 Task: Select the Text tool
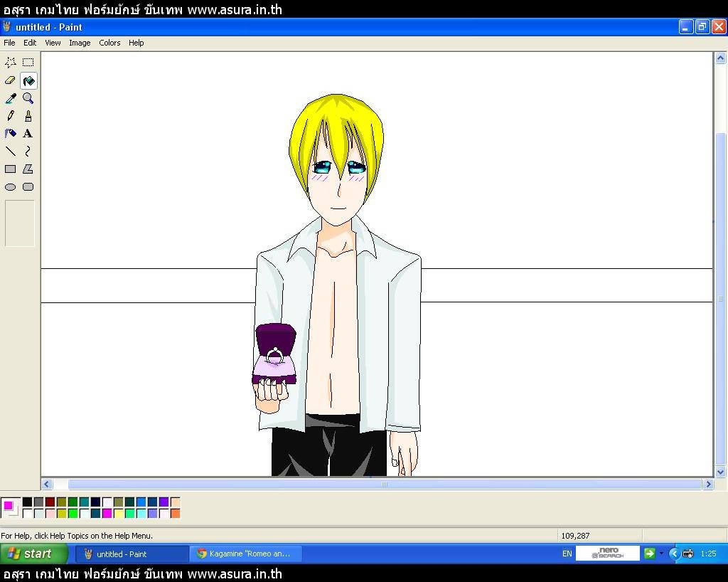pyautogui.click(x=28, y=134)
